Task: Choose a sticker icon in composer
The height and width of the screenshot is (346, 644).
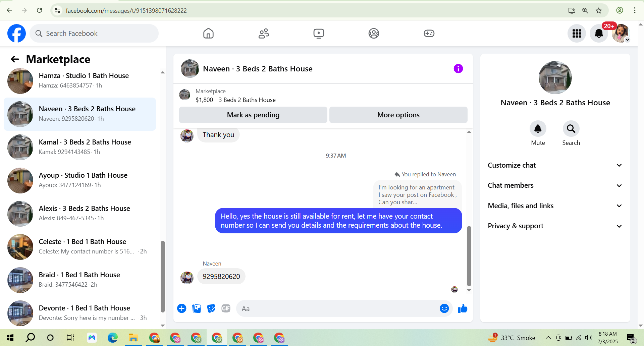Action: tap(211, 308)
